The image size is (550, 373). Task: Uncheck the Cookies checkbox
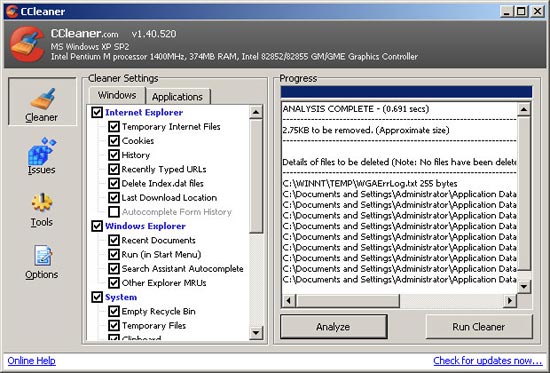click(114, 141)
